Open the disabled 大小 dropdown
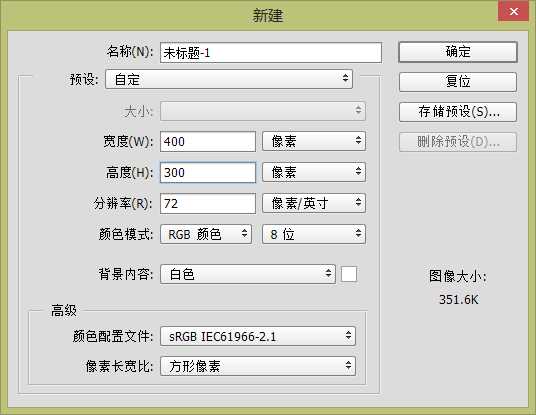Viewport: 536px width, 415px height. click(x=263, y=111)
